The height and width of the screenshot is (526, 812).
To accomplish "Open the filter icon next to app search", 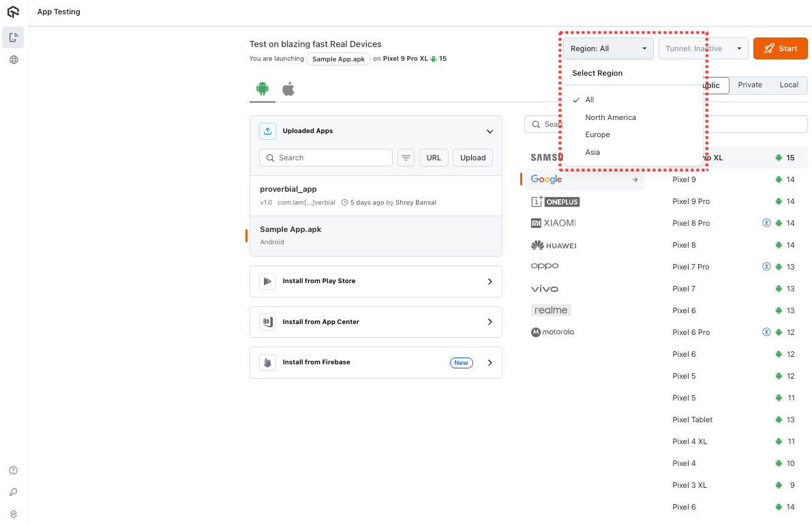I will (x=406, y=158).
